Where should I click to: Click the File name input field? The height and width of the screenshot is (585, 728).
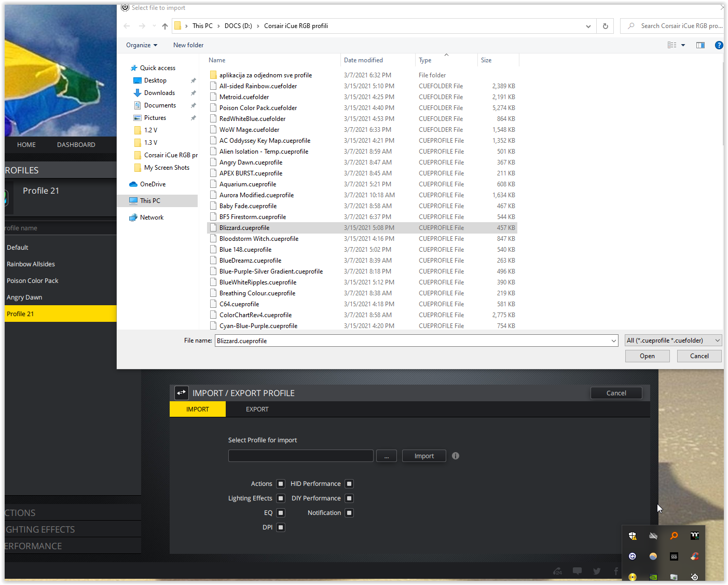click(x=413, y=341)
